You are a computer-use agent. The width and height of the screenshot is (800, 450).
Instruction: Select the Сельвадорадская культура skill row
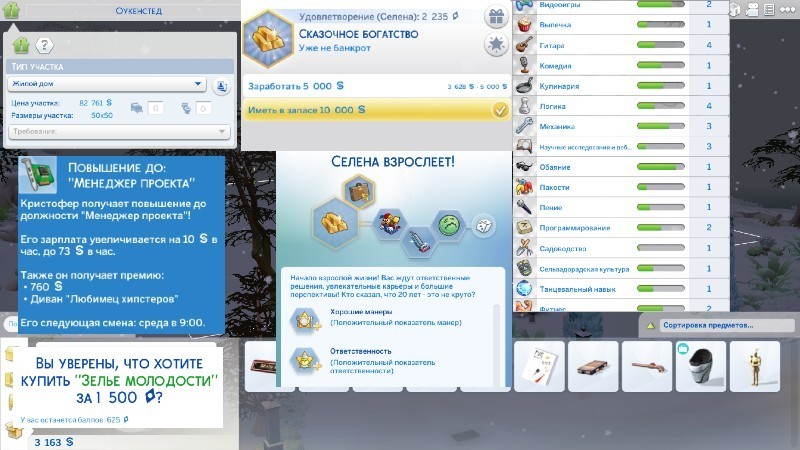pos(621,268)
